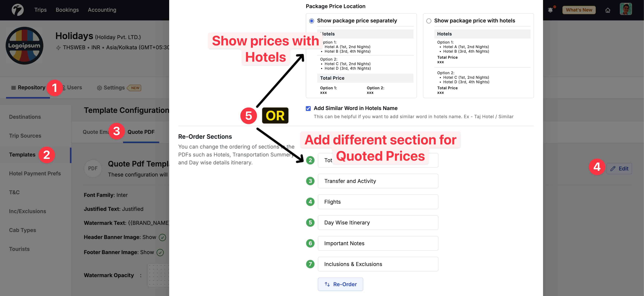644x296 pixels.
Task: Click the profile avatar thumbnail
Action: 626,9
